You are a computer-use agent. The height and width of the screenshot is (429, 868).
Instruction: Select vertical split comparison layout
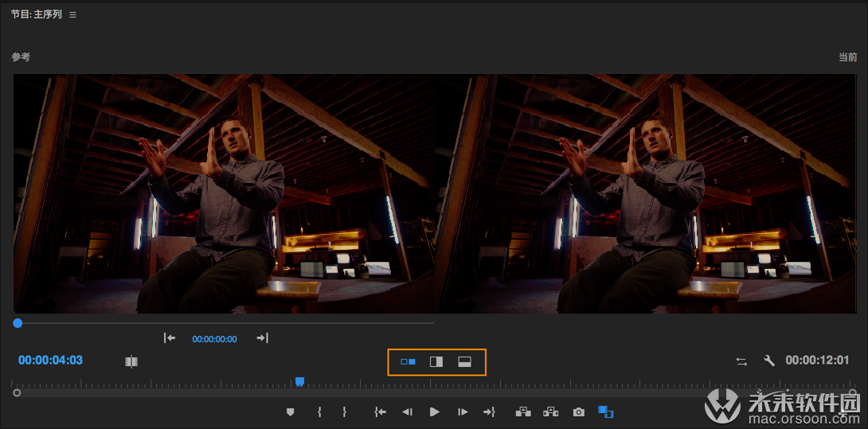pyautogui.click(x=436, y=362)
